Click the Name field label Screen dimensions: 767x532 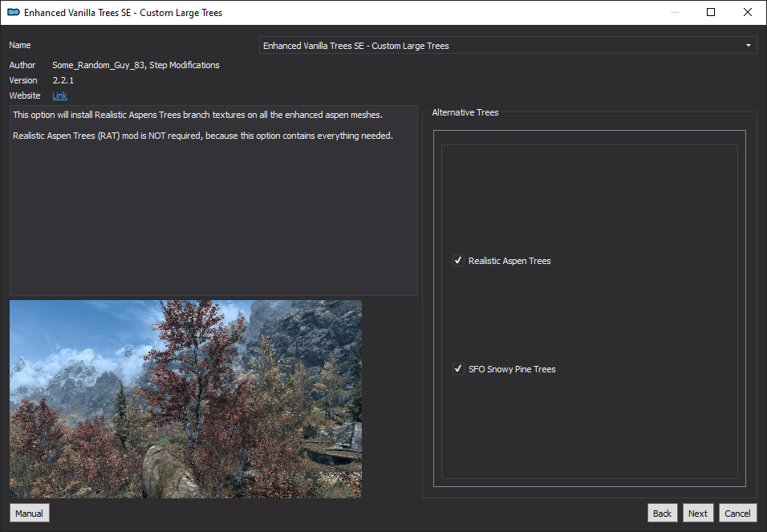point(20,45)
